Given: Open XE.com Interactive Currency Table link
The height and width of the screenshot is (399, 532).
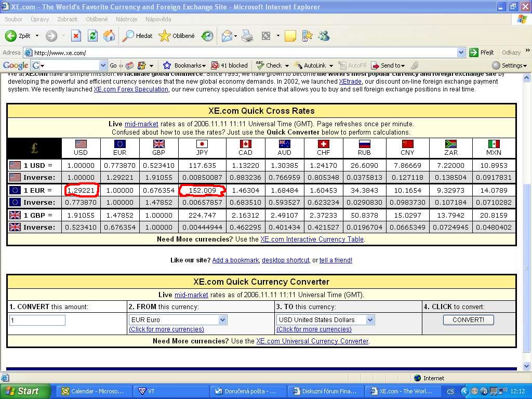Looking at the screenshot, I should pyautogui.click(x=312, y=240).
